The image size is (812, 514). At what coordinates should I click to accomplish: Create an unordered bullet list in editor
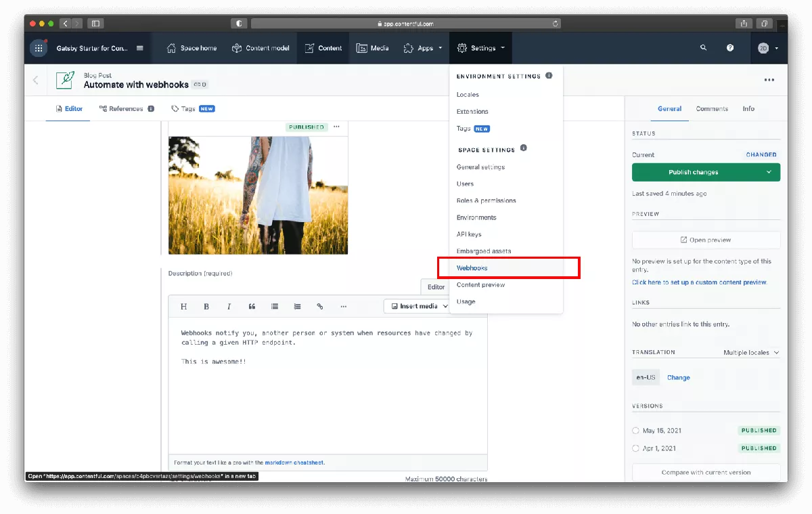[275, 306]
